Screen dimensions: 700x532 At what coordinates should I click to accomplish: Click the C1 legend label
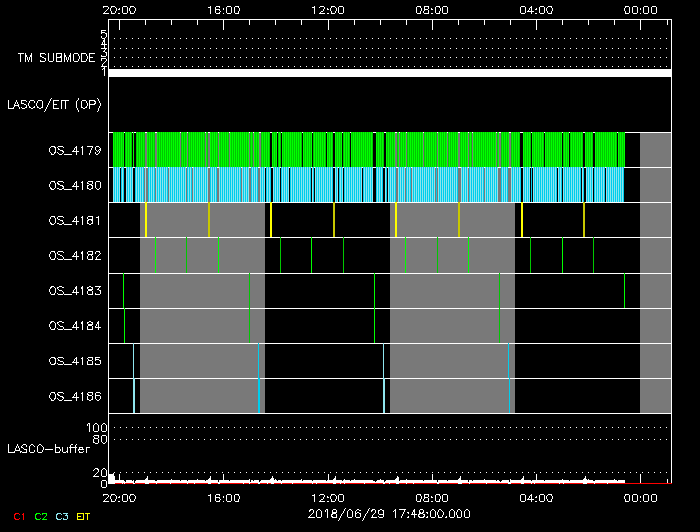[17, 516]
